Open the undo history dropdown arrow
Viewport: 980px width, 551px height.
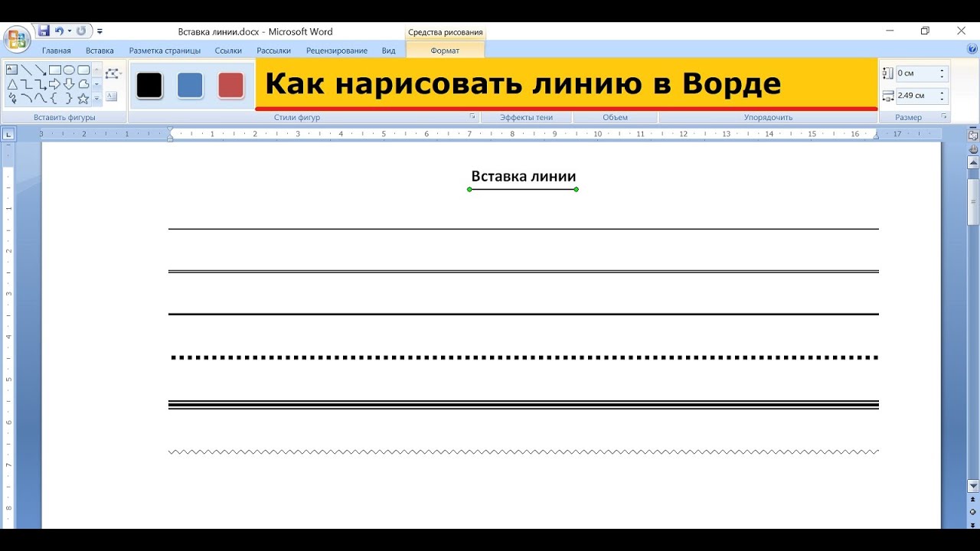pyautogui.click(x=69, y=31)
